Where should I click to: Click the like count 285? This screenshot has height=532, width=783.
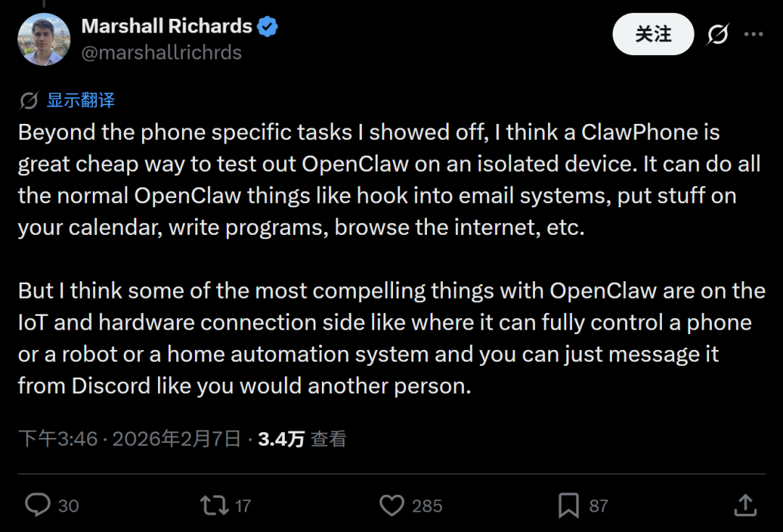click(x=426, y=506)
